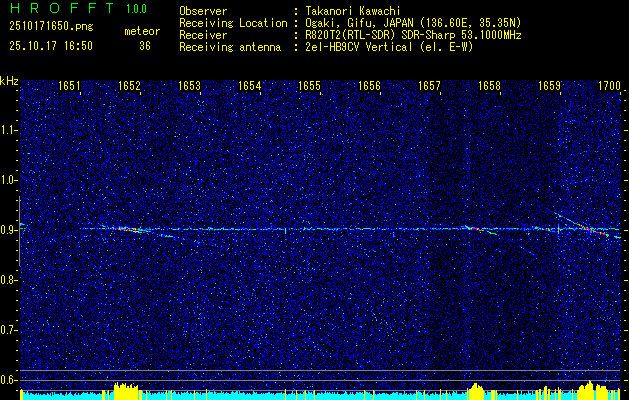Click the 1652 time axis label

click(129, 85)
